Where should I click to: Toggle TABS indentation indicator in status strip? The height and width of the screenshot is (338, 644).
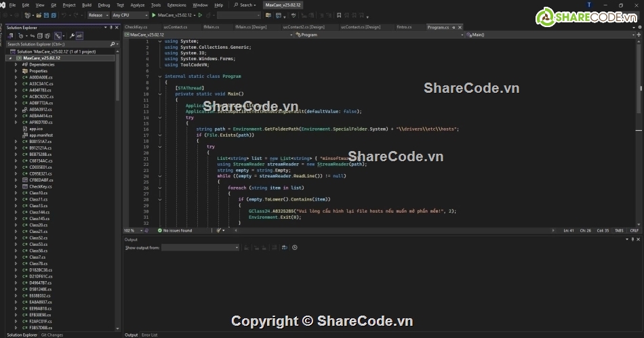[619, 230]
